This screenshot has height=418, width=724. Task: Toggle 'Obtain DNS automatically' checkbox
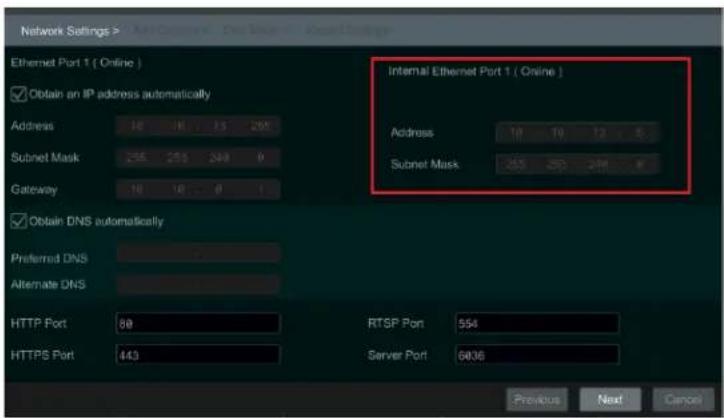coord(18,221)
